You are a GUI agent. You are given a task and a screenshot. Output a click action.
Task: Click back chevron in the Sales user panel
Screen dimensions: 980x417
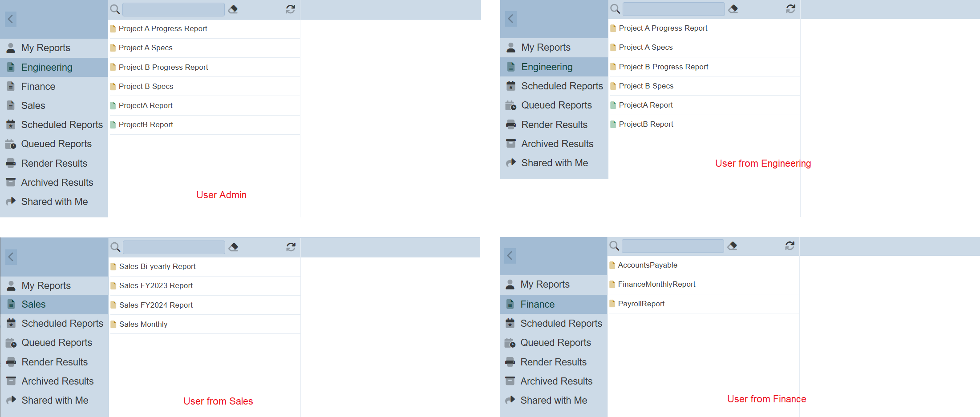(x=11, y=257)
